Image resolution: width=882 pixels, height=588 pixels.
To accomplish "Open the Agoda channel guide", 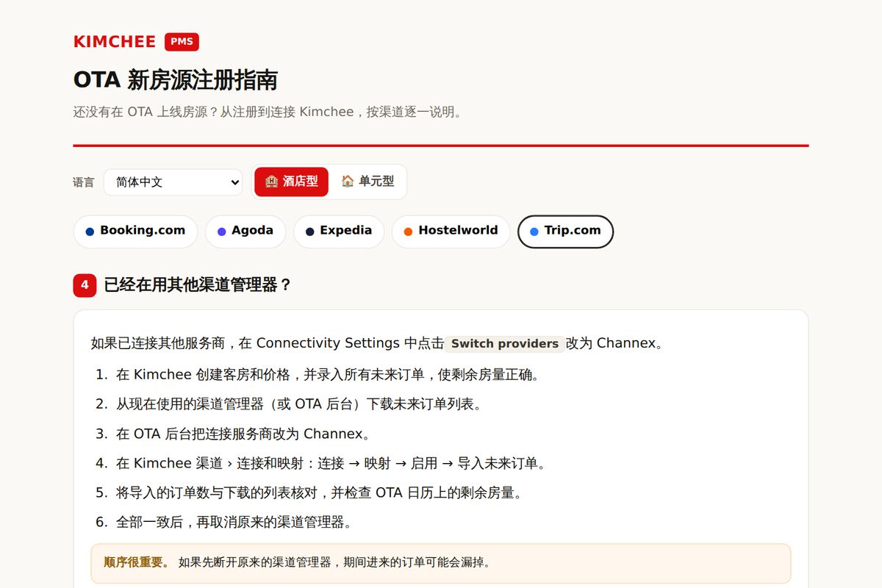I will 245,232.
